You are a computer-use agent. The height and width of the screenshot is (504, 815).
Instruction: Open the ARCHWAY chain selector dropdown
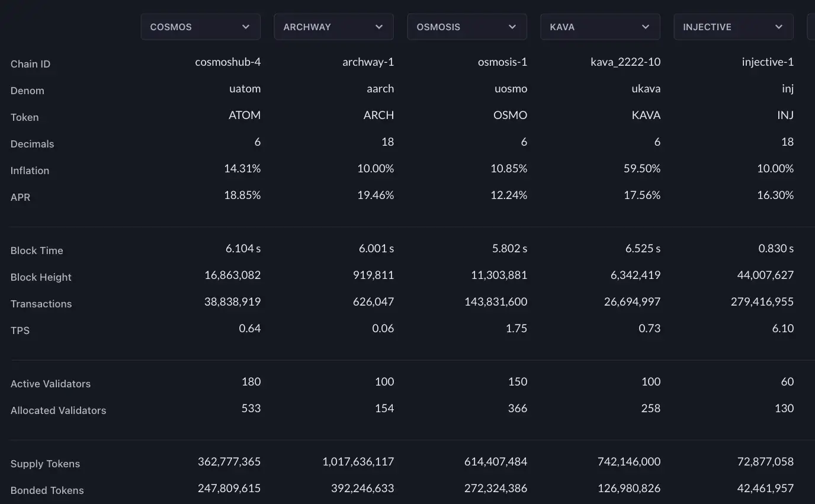click(333, 27)
